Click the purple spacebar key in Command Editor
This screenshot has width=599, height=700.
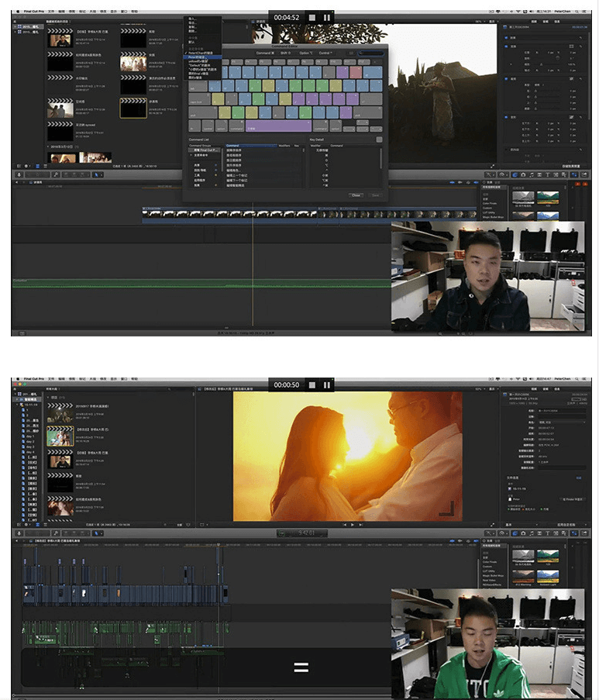pos(278,126)
